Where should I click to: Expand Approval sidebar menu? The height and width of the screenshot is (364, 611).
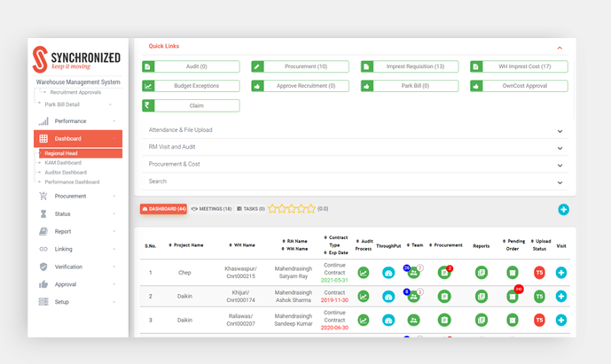click(x=78, y=284)
